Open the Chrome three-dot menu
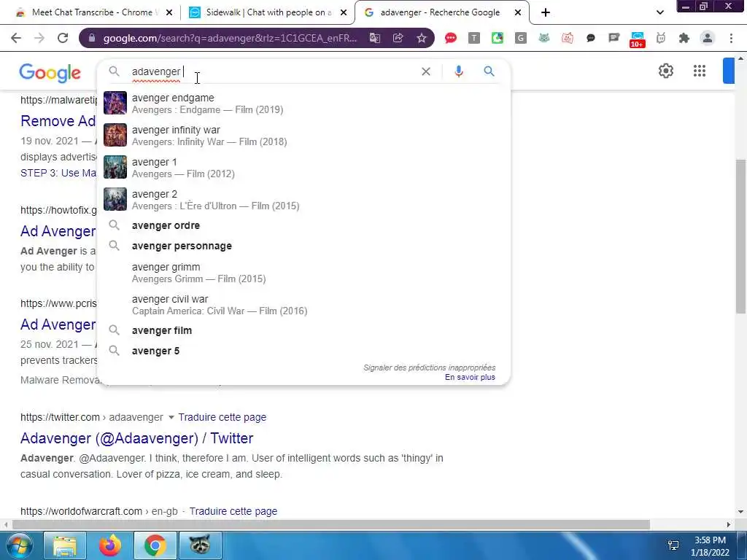The height and width of the screenshot is (560, 747). tap(731, 38)
